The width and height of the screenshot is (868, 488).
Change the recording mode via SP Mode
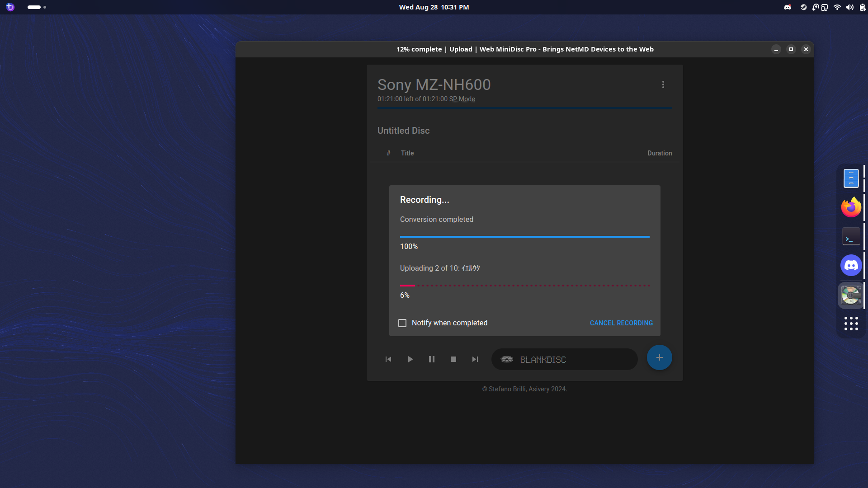click(x=462, y=99)
